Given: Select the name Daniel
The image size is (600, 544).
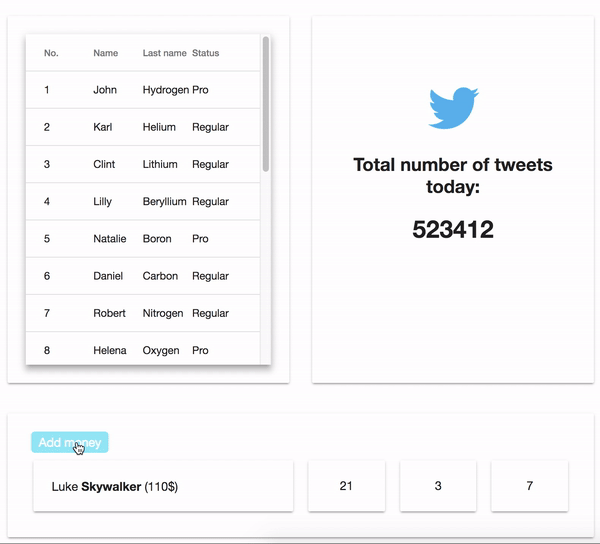Looking at the screenshot, I should coord(108,276).
